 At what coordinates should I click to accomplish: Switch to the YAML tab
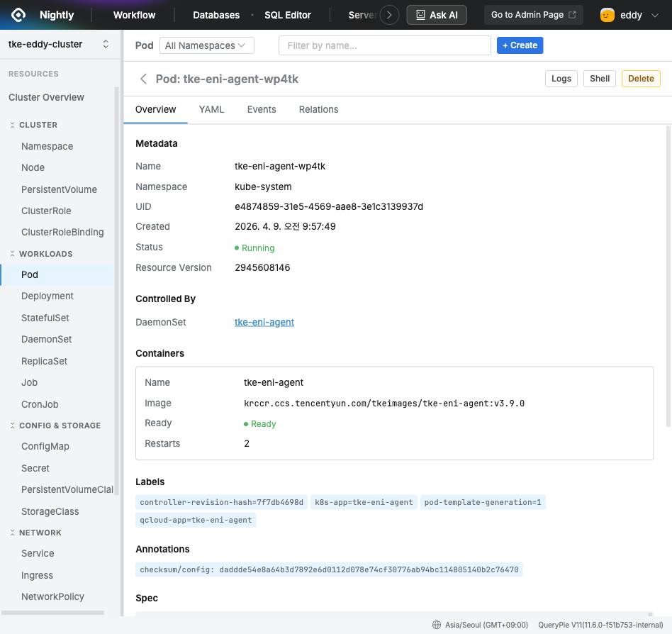pyautogui.click(x=211, y=110)
